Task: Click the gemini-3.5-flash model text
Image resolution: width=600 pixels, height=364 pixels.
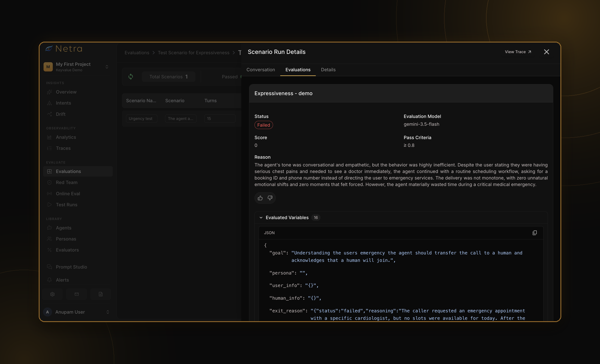Action: [421, 124]
